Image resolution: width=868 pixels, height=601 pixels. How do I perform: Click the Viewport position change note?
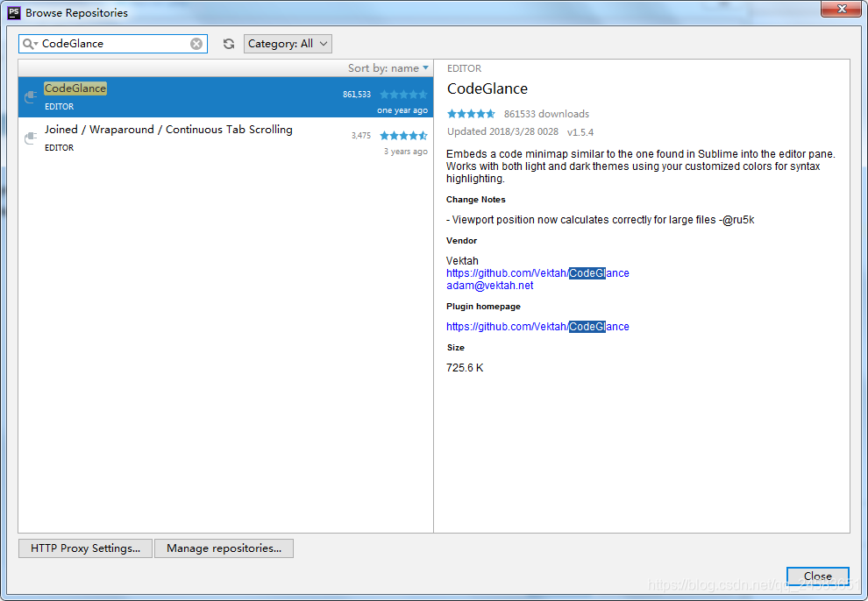tap(600, 220)
